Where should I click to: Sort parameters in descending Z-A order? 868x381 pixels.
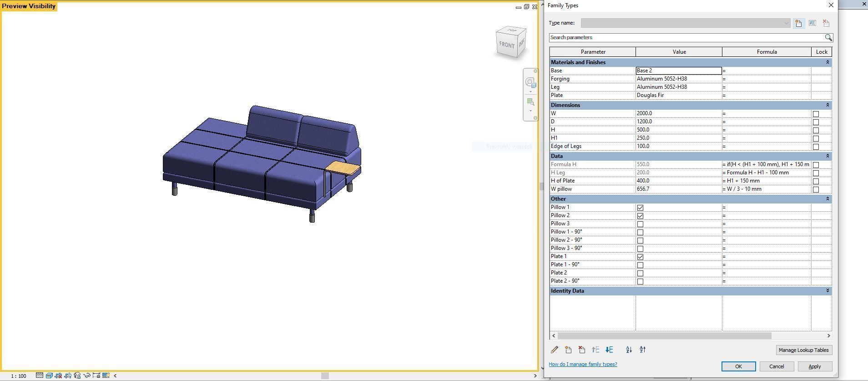click(x=642, y=350)
